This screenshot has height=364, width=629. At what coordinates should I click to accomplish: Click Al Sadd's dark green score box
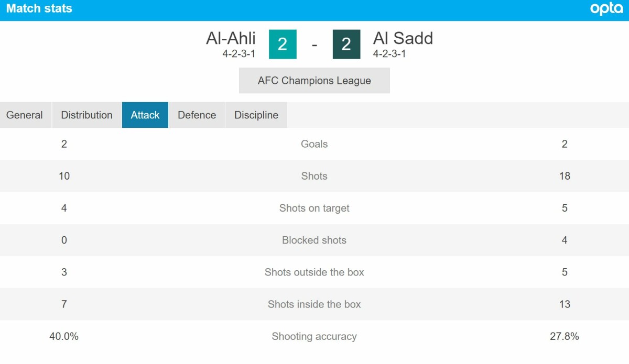click(x=346, y=44)
